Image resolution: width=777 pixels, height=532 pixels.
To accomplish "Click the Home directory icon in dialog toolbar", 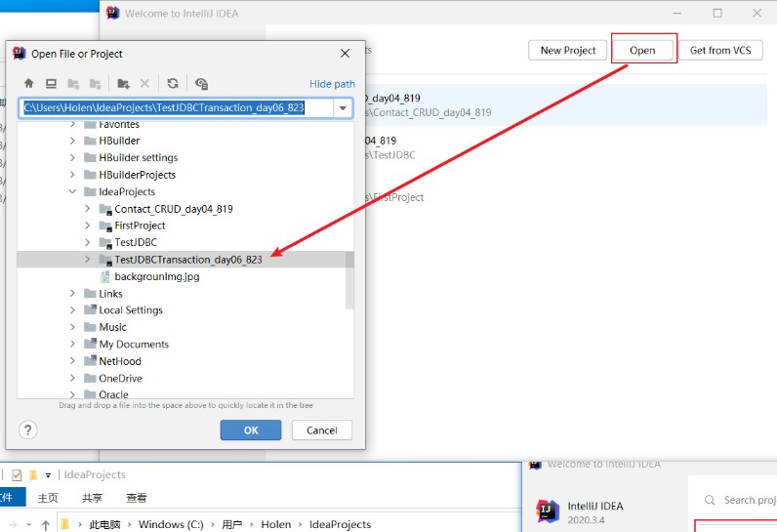I will point(28,83).
